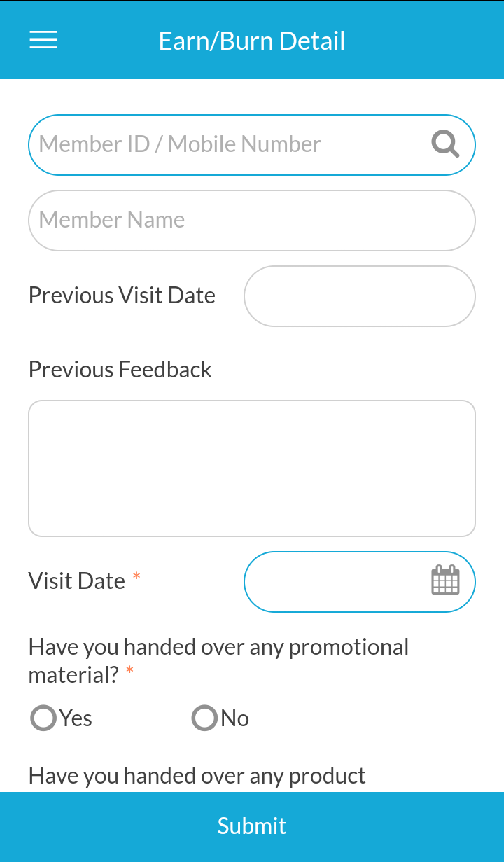Click the partially visible product question text
The width and height of the screenshot is (504, 862).
tap(197, 776)
